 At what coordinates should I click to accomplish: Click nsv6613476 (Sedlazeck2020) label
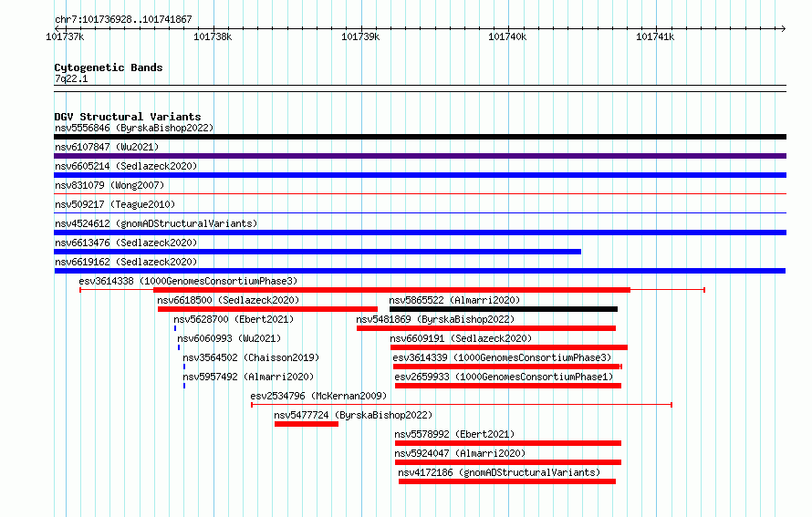pos(126,243)
